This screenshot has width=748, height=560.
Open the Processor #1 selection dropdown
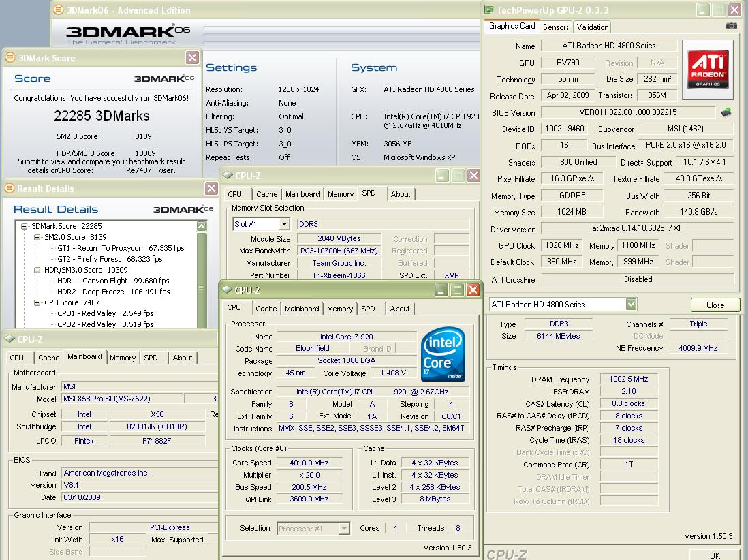pyautogui.click(x=345, y=529)
